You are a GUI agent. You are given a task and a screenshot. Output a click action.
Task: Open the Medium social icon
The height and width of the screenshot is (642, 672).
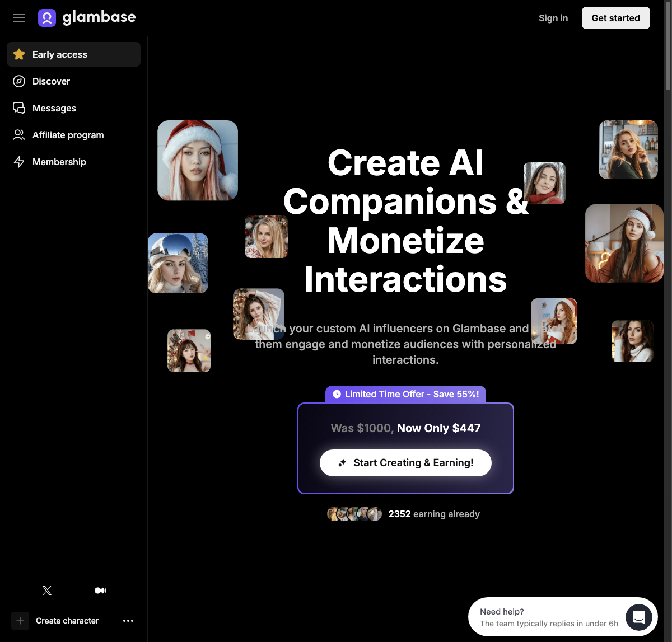point(100,591)
